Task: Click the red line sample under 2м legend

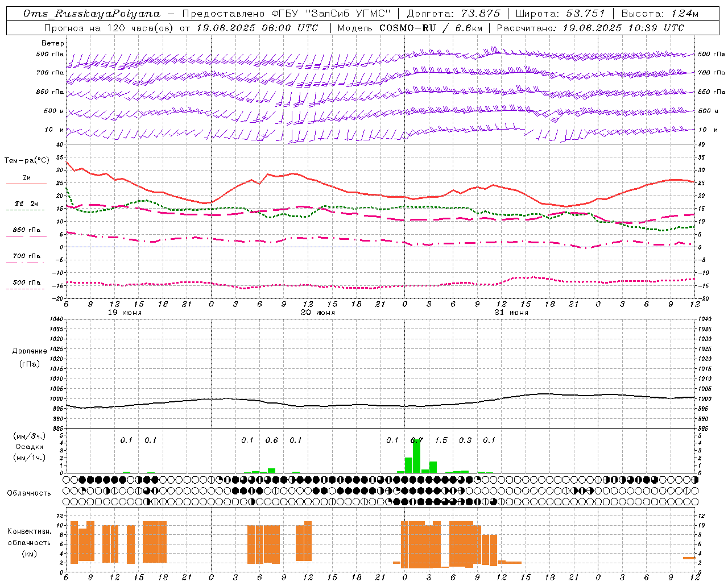Action: pyautogui.click(x=26, y=184)
